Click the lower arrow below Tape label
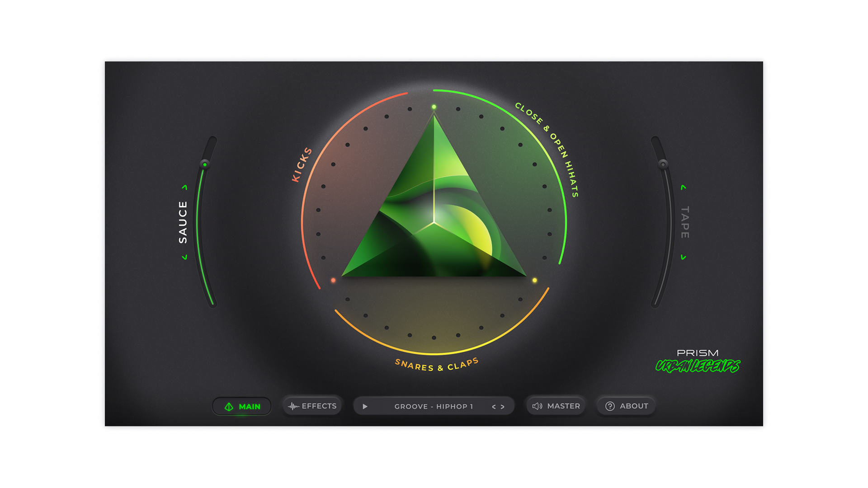The height and width of the screenshot is (488, 868). tap(684, 257)
